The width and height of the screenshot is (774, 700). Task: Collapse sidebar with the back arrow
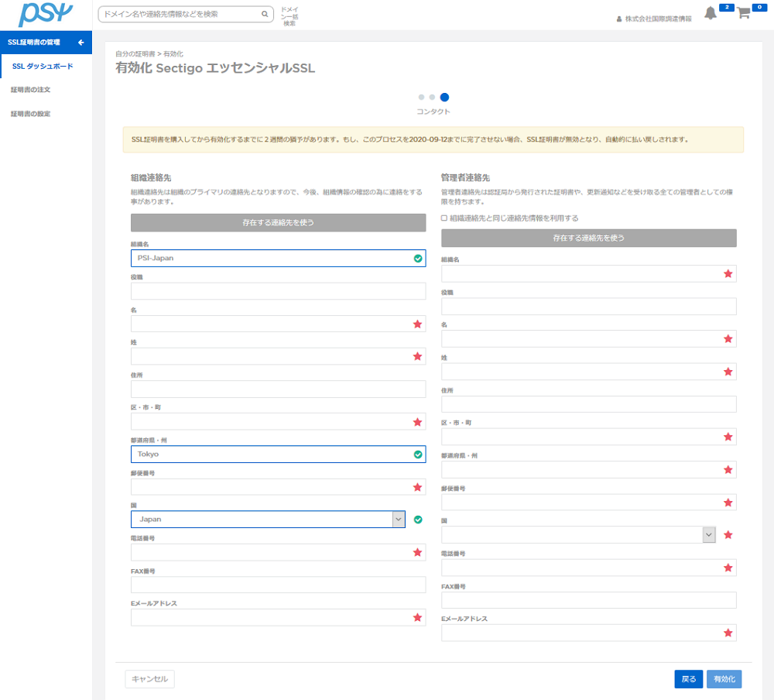[x=81, y=43]
